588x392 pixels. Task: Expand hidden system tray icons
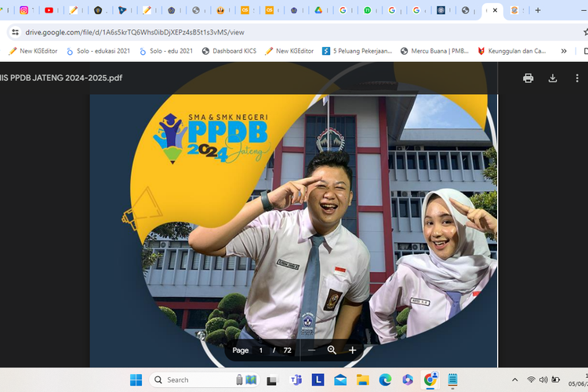(515, 379)
